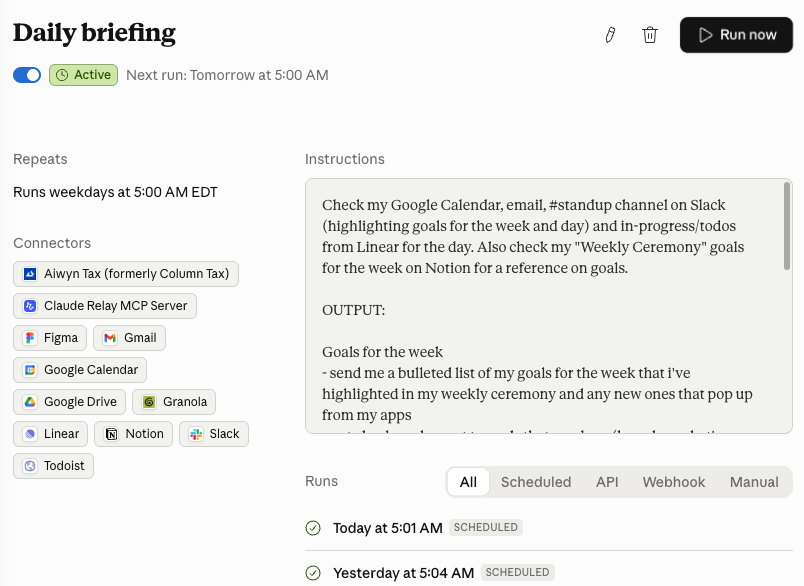This screenshot has height=586, width=804.
Task: Click the Granola connector icon
Action: (150, 402)
